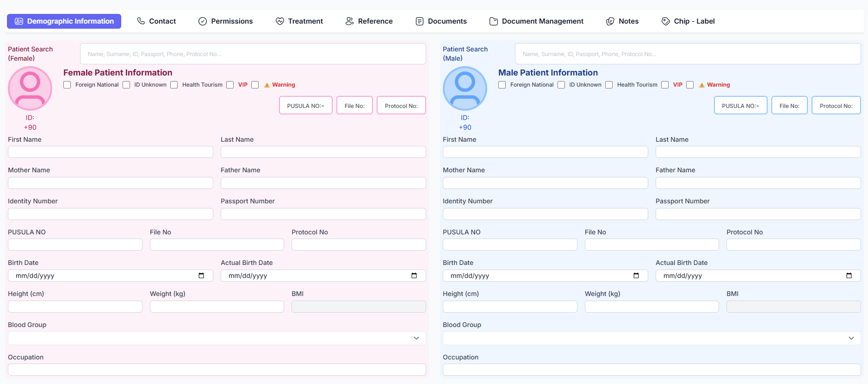Click the male First Name field
The image size is (868, 384).
click(x=546, y=152)
